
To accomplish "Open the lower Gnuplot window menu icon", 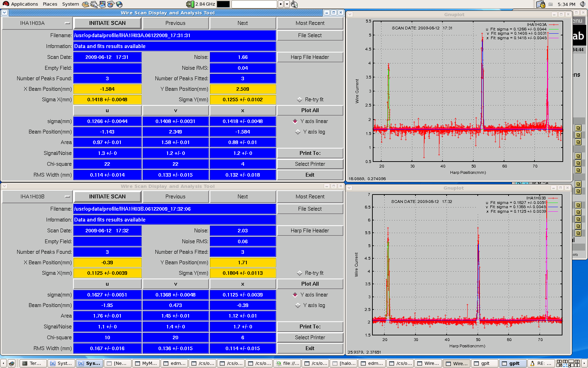I will [x=349, y=188].
